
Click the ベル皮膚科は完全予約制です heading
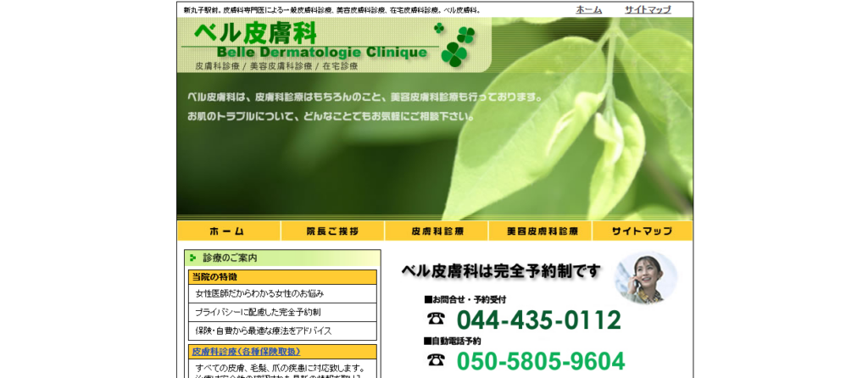pos(501,271)
